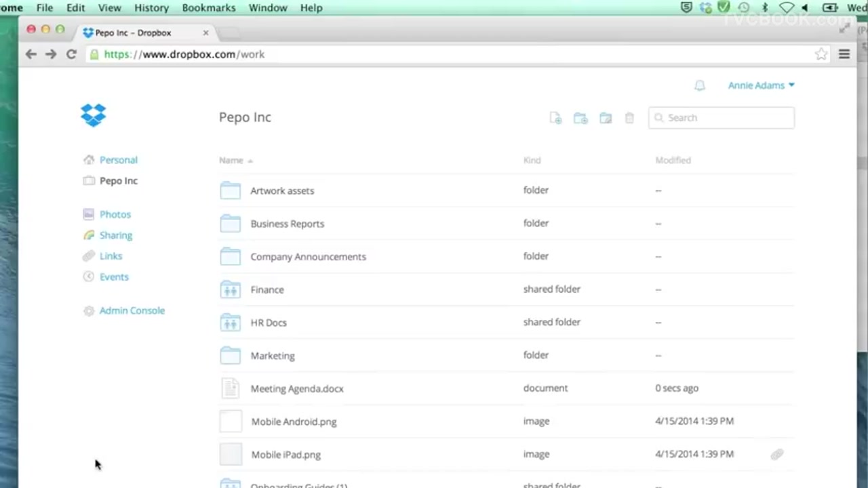Click the Artwork assets folder icon
Image resolution: width=868 pixels, height=488 pixels.
(x=231, y=190)
